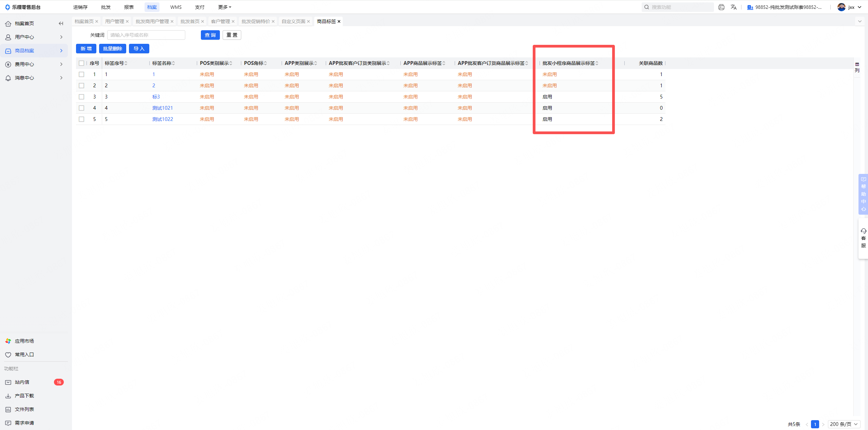
Task: Open the 测试1021 tag name link
Action: click(x=163, y=108)
